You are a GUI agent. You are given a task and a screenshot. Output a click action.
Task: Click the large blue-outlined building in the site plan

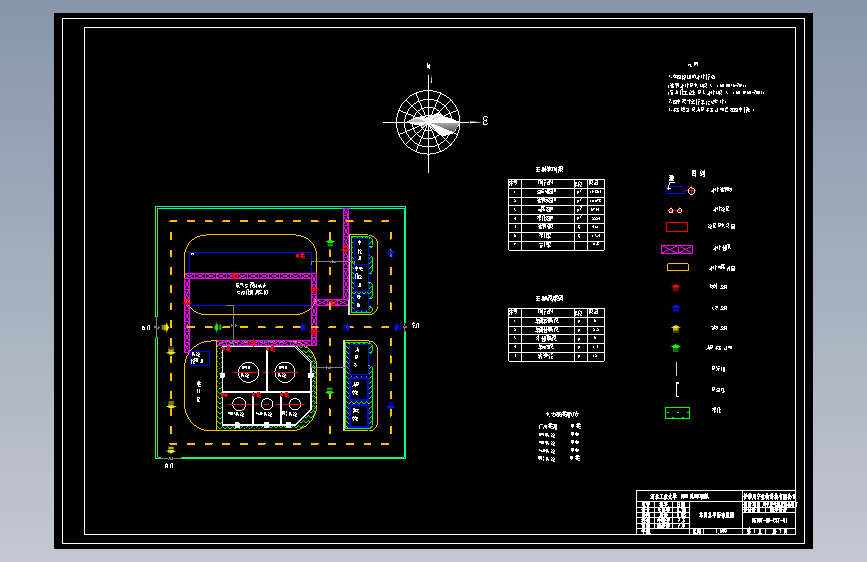[250, 279]
